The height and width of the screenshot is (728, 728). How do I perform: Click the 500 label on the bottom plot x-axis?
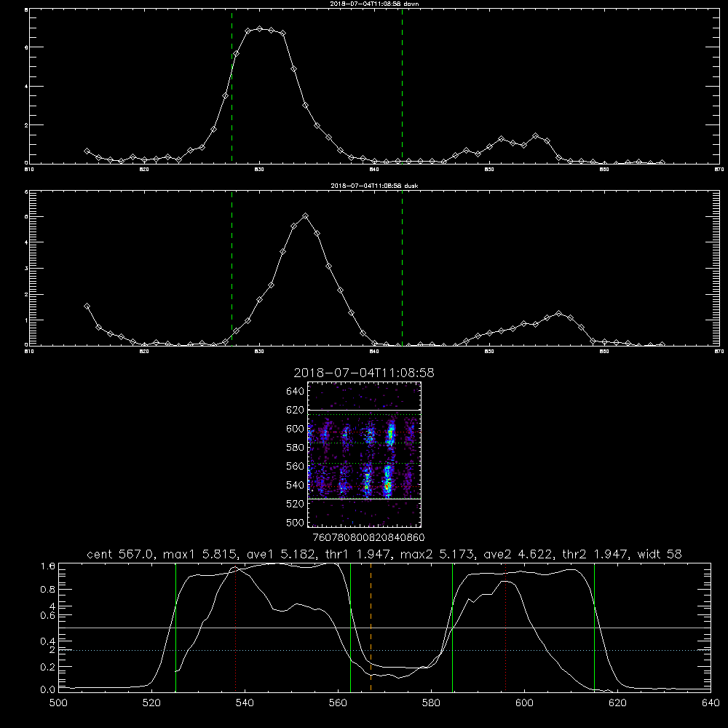pyautogui.click(x=58, y=703)
